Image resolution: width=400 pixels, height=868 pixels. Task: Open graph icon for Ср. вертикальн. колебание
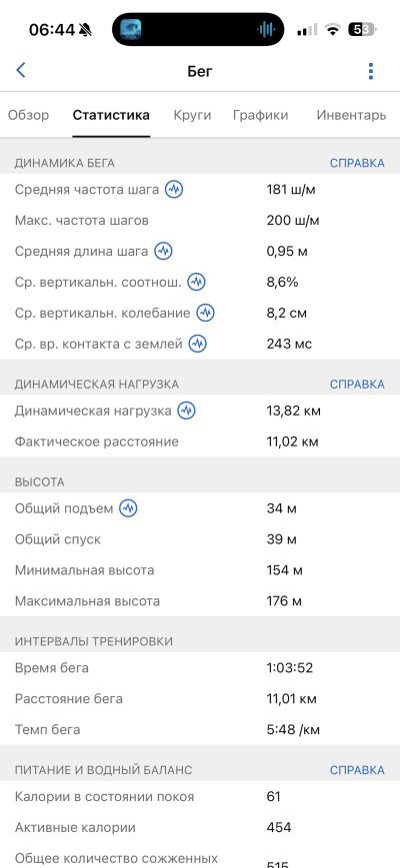(206, 313)
